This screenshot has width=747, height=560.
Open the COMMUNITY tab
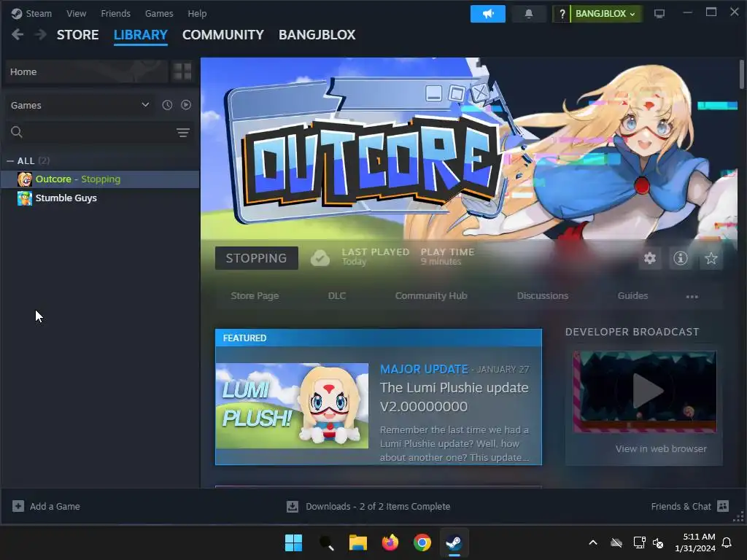pyautogui.click(x=223, y=35)
